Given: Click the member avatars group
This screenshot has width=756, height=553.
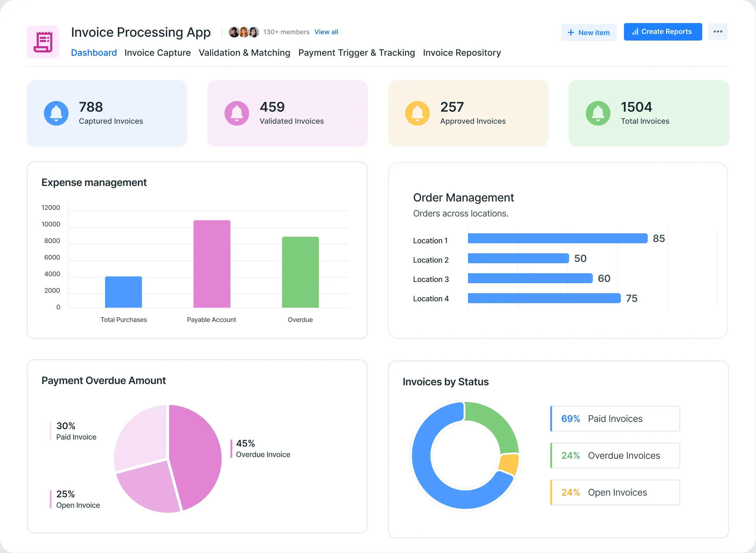Looking at the screenshot, I should 244,32.
